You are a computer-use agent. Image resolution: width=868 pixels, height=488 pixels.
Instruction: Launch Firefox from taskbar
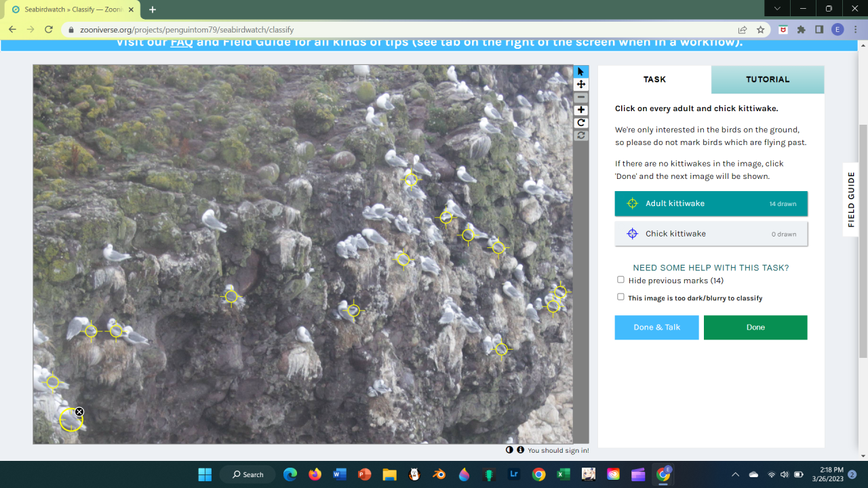click(x=315, y=474)
